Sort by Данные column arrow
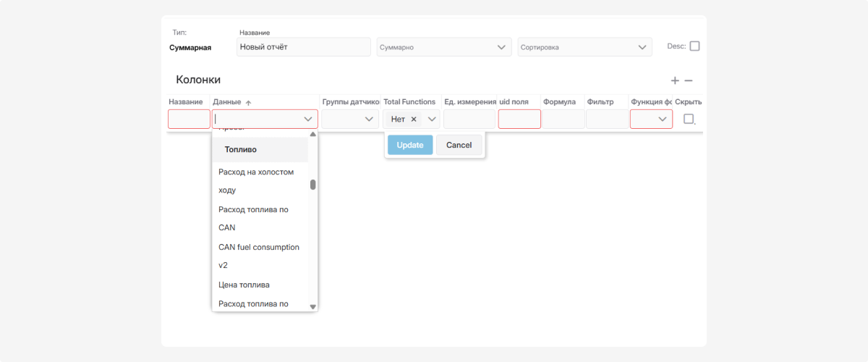This screenshot has width=868, height=362. [x=248, y=103]
